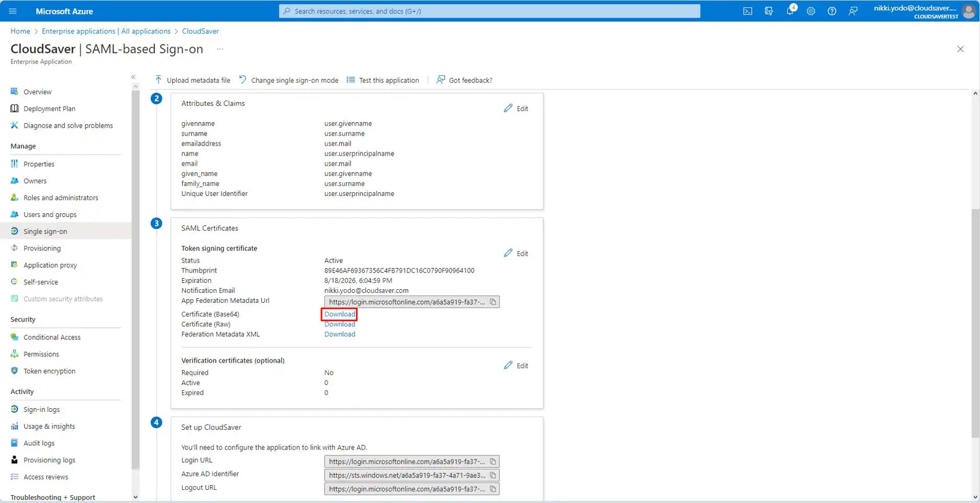Edit the Attributes & Claims section
This screenshot has height=503, width=980.
click(x=516, y=108)
